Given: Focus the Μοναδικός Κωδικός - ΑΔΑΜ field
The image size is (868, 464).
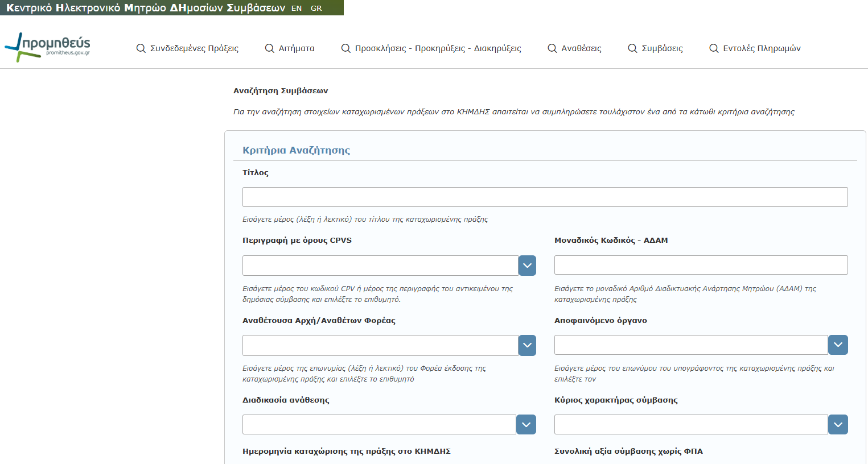Looking at the screenshot, I should point(701,265).
